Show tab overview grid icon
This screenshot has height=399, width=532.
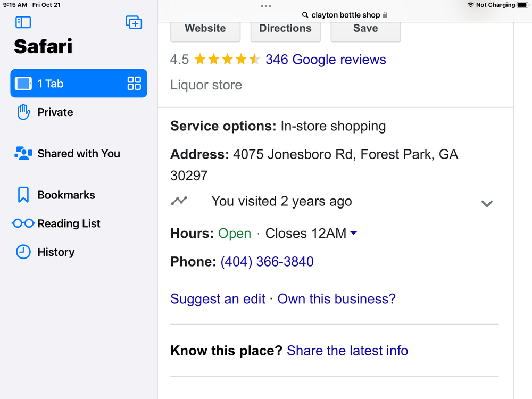pos(134,83)
